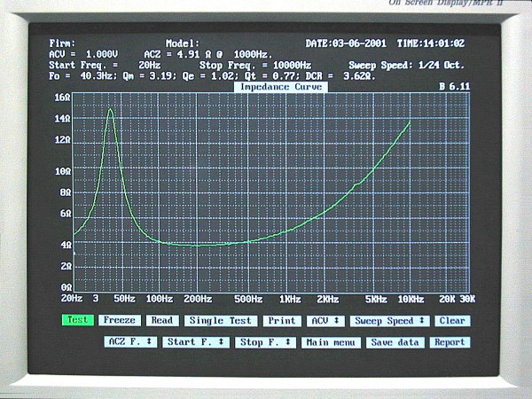Save data of the measurement

[x=395, y=342]
